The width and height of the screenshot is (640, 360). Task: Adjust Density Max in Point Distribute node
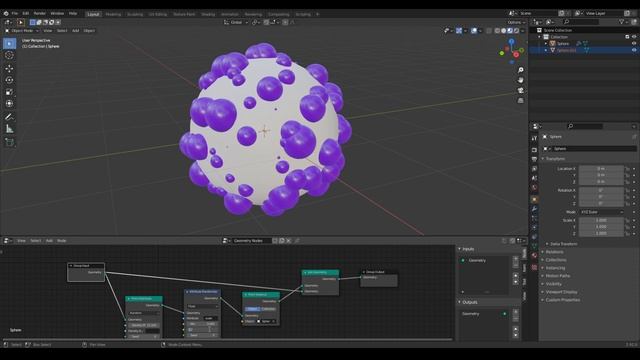[144, 325]
